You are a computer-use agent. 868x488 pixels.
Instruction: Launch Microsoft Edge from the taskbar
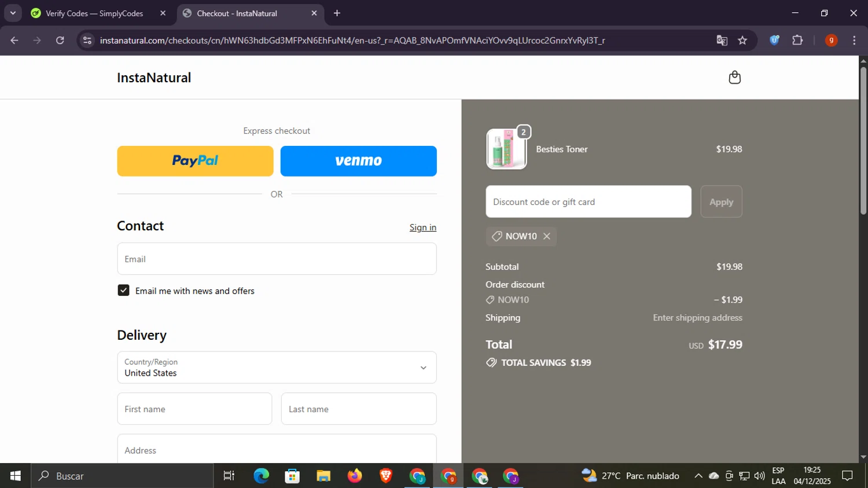(261, 476)
